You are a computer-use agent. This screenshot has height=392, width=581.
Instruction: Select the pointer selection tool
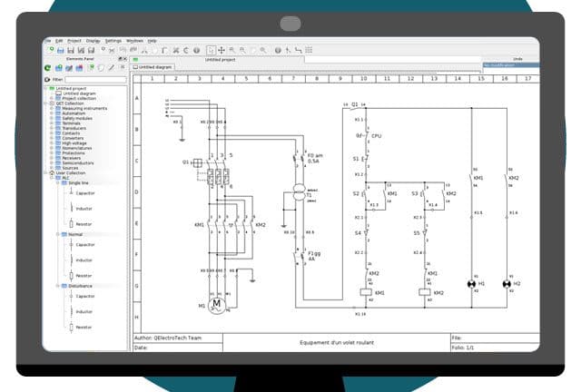coord(211,50)
